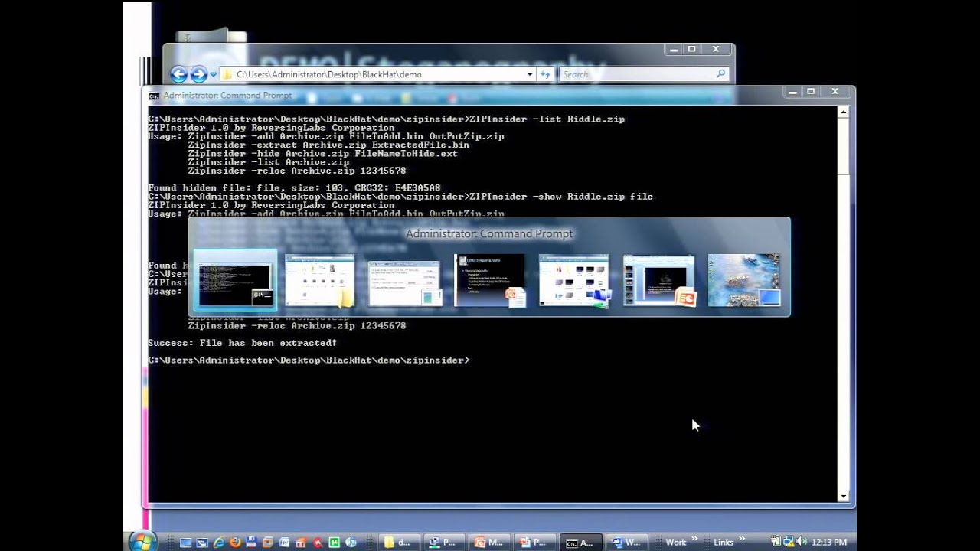980x551 pixels.
Task: Click the 'Administrator: Command Prompt' window title text
Action: (227, 96)
